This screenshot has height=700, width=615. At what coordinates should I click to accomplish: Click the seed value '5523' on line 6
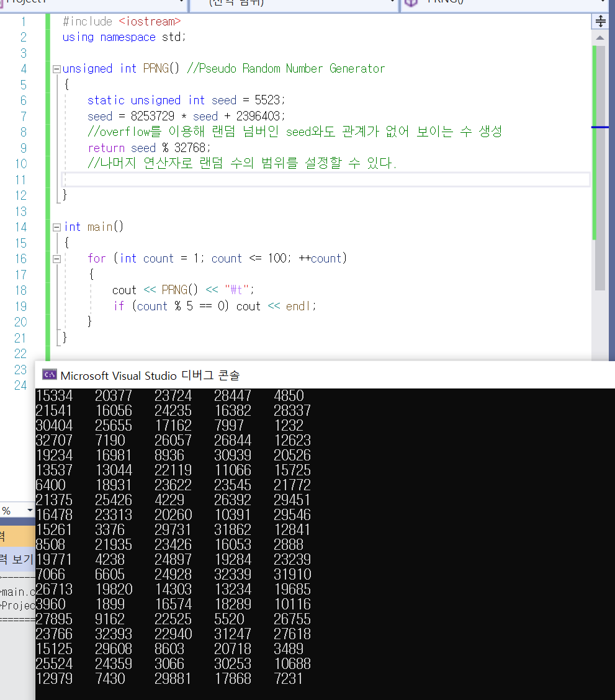(x=267, y=100)
